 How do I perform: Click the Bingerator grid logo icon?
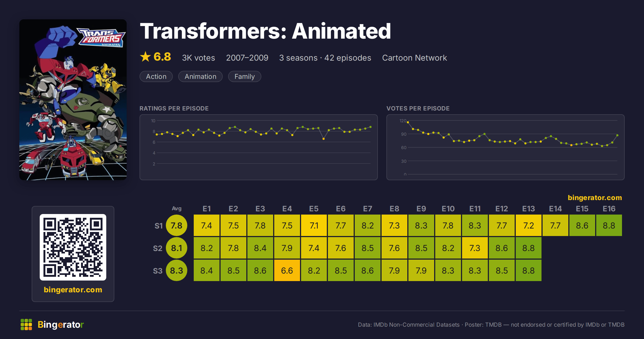pyautogui.click(x=26, y=325)
